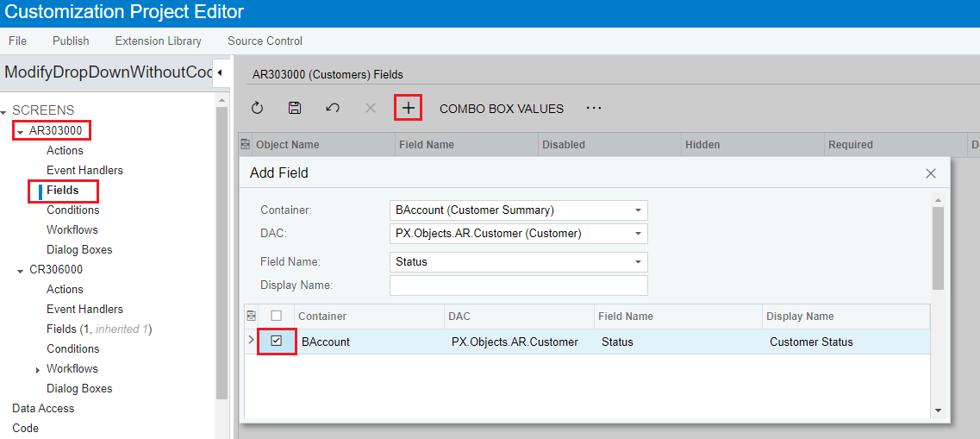The width and height of the screenshot is (980, 439).
Task: Select Actions under AR303000
Action: [65, 150]
